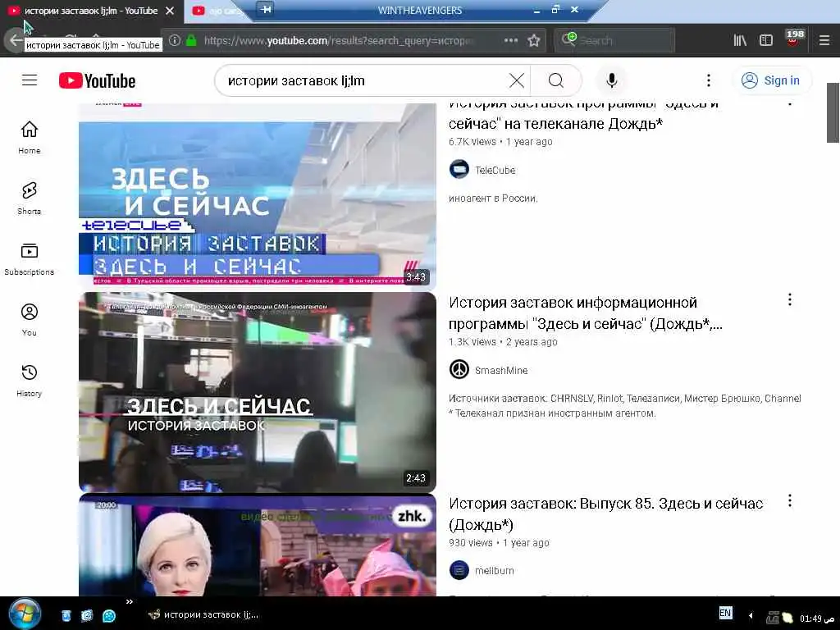Submit search with the magnifier button
The image size is (840, 630).
[556, 81]
